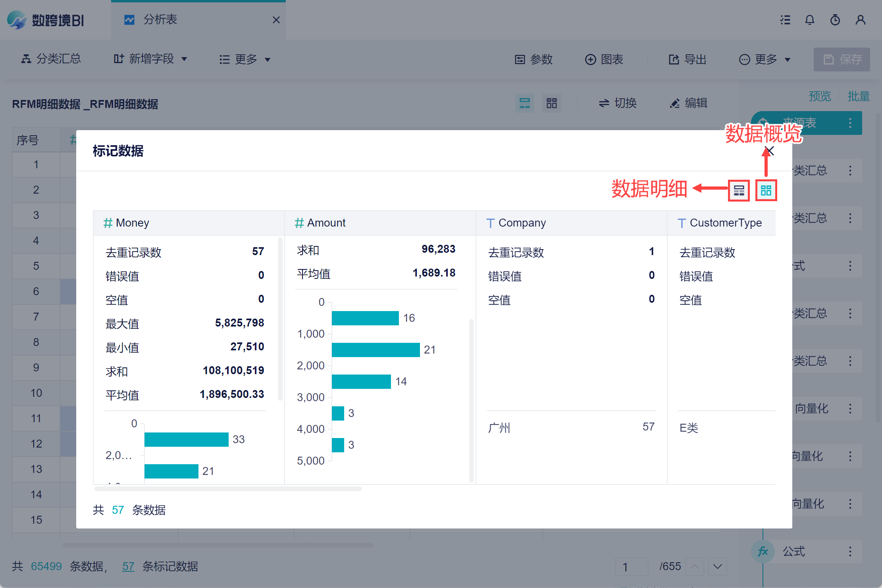Close the 标记数据 dialog
The width and height of the screenshot is (882, 588).
tap(769, 151)
